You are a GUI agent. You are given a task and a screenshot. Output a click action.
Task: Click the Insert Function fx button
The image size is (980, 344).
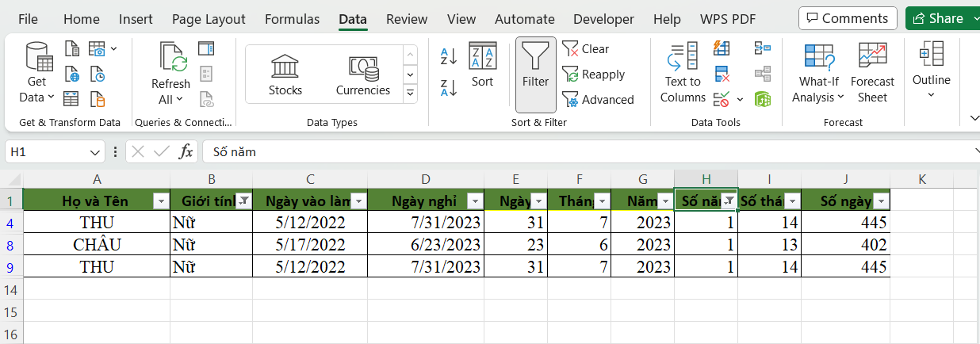(186, 151)
